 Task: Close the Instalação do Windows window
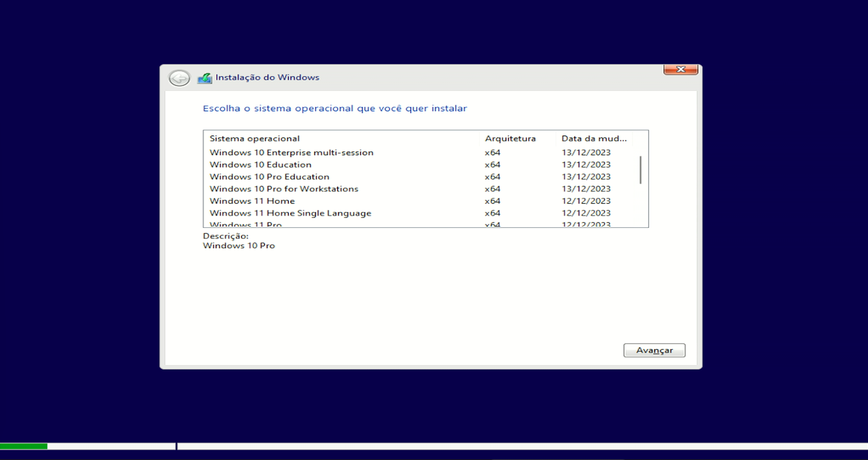point(681,69)
